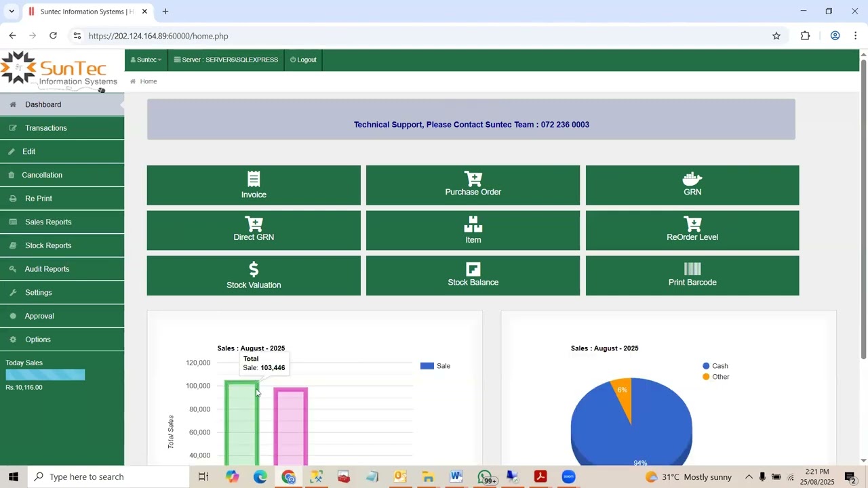Bookmark this page with the star icon

(776, 36)
